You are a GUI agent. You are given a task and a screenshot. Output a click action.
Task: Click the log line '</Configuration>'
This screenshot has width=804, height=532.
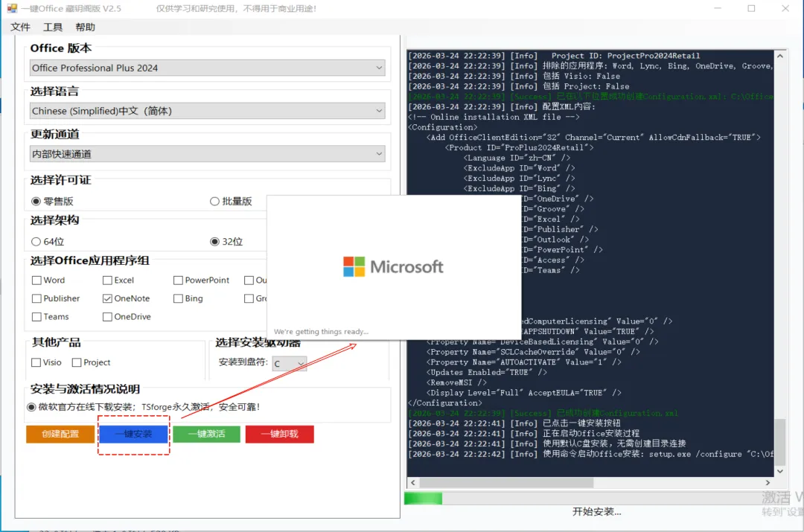[445, 403]
